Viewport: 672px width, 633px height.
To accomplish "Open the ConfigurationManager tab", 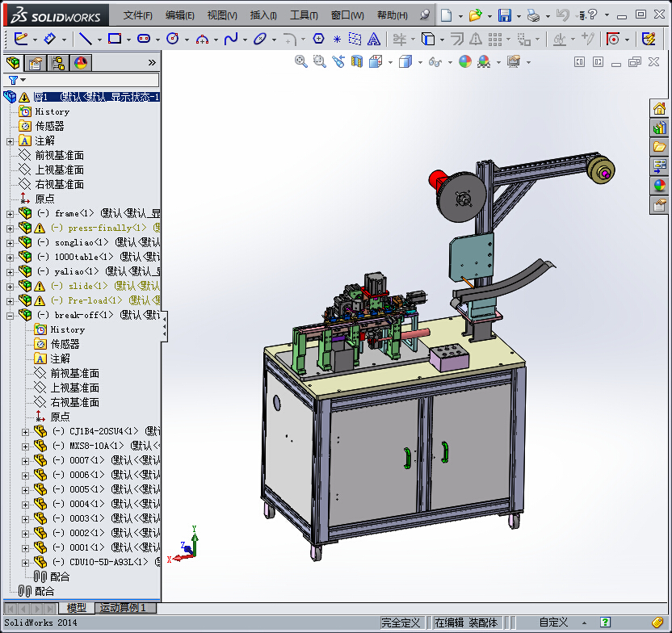I will tap(58, 63).
